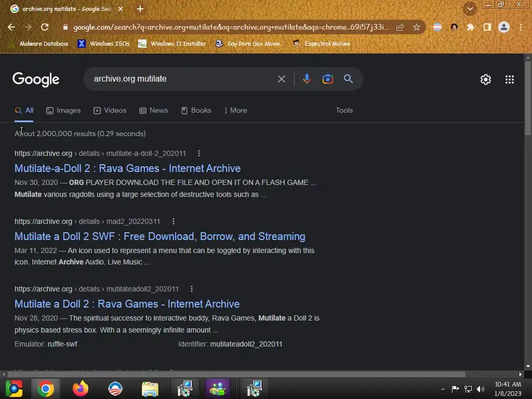Submit search with the magnifier icon
This screenshot has width=532, height=399.
coord(348,79)
